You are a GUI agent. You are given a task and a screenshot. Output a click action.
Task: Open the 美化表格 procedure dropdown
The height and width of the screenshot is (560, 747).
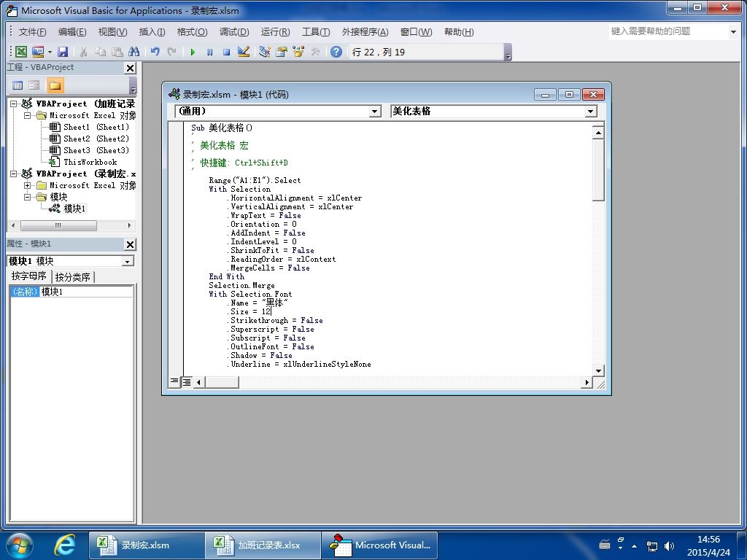(x=591, y=112)
